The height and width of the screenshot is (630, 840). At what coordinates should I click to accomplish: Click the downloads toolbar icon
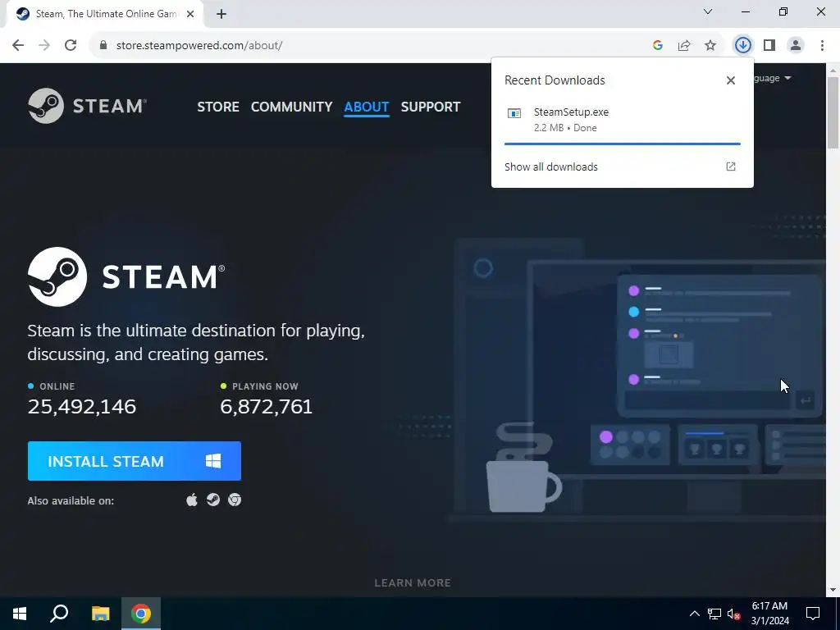[x=742, y=45]
